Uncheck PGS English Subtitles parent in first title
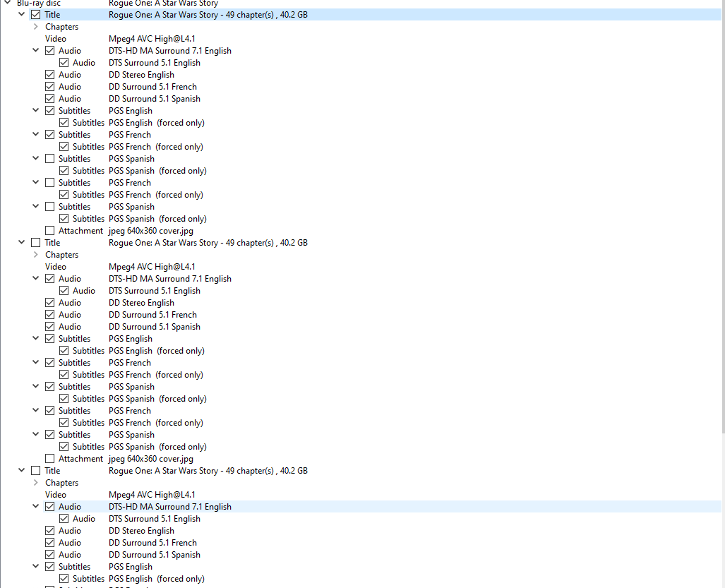The image size is (725, 588). pos(50,111)
